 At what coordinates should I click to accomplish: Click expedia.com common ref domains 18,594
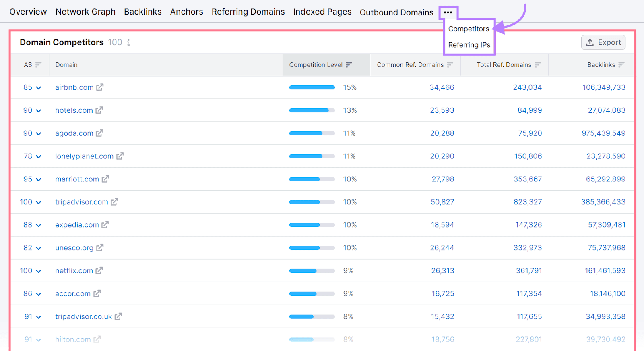[443, 225]
